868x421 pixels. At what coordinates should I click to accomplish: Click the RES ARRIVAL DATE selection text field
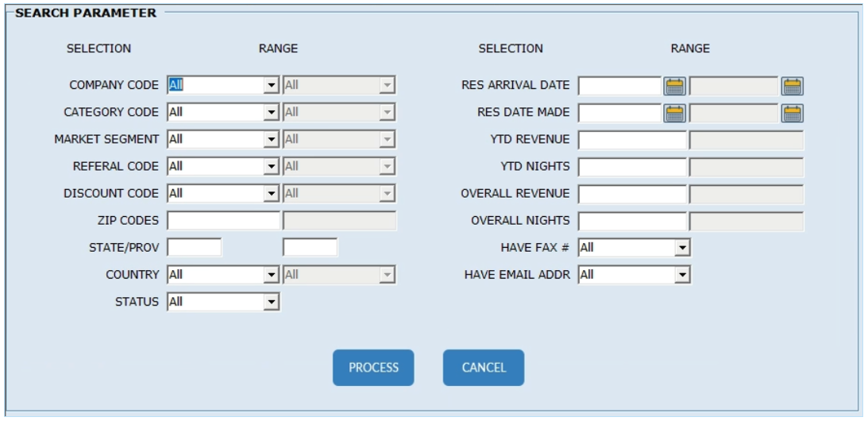coord(619,86)
